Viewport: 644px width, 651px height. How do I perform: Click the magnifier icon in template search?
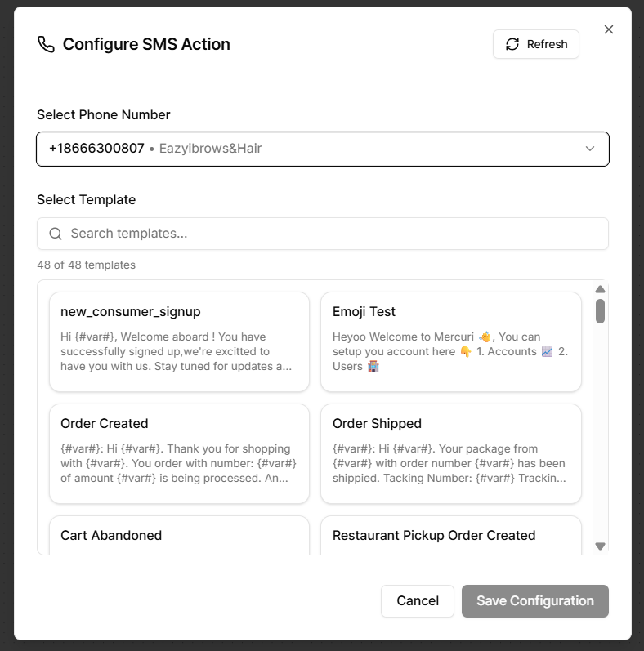(x=56, y=234)
